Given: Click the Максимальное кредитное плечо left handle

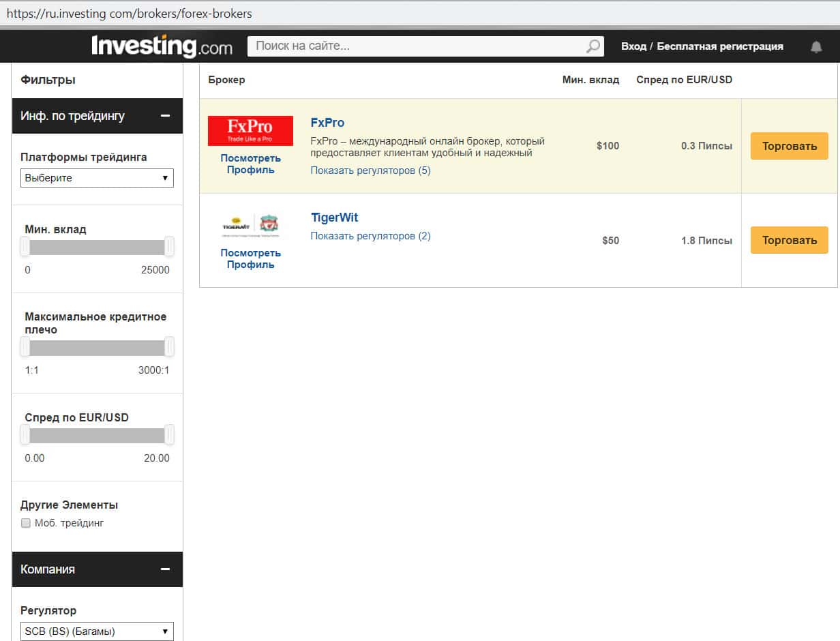Looking at the screenshot, I should click(x=25, y=347).
